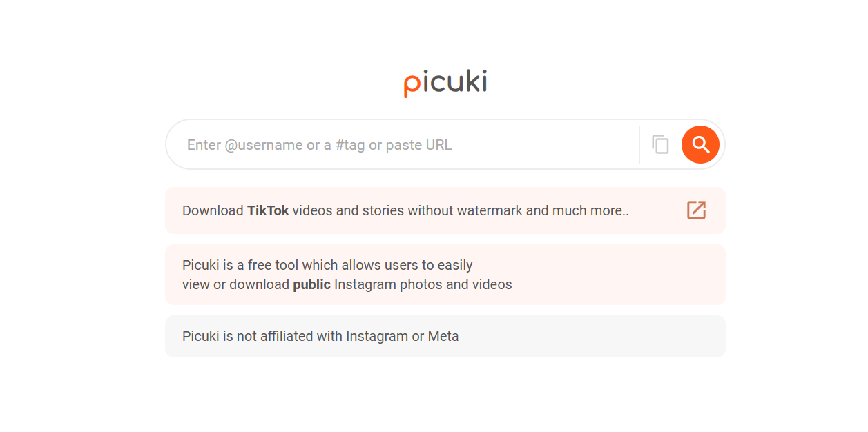Click the orange search magnifier button
This screenshot has height=432, width=868.
click(700, 145)
